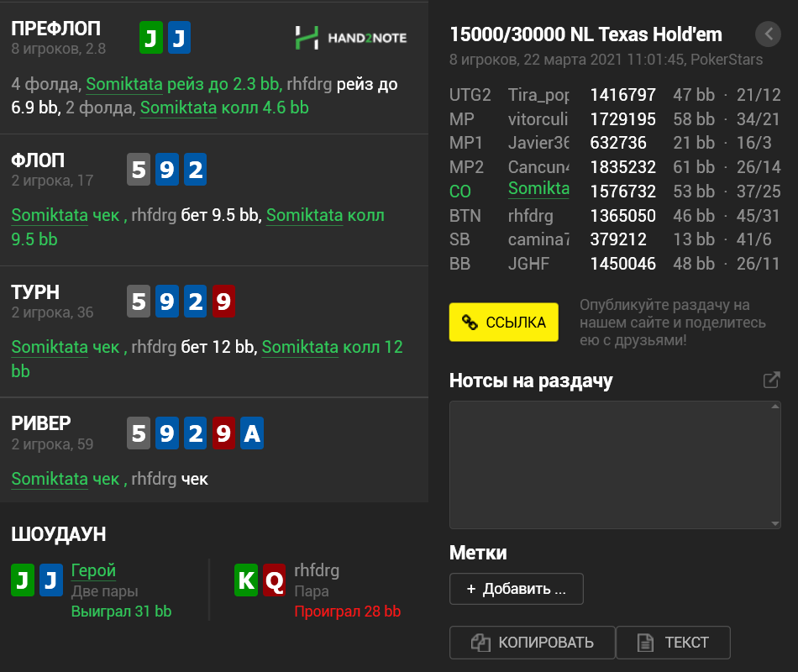Click rhfdrg name in showdown section
This screenshot has height=672, width=798.
(317, 570)
